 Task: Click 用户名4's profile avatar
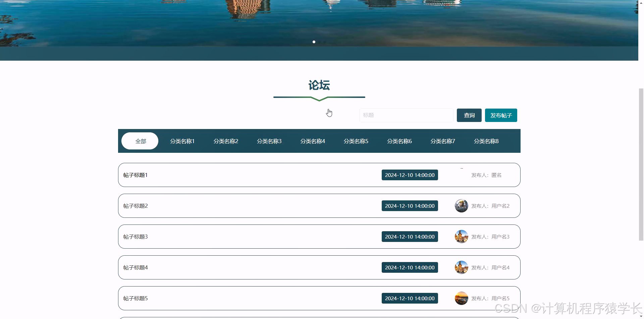(461, 267)
